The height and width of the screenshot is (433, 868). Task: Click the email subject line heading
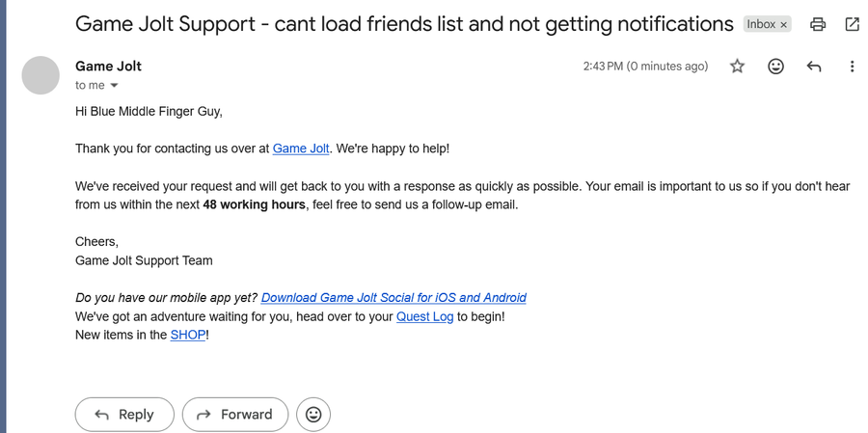coord(404,23)
